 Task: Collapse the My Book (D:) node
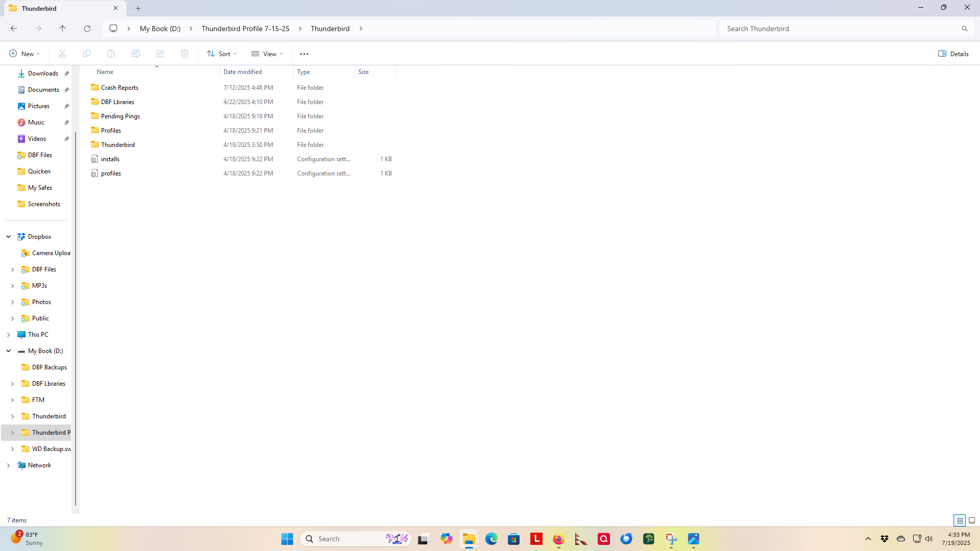9,351
